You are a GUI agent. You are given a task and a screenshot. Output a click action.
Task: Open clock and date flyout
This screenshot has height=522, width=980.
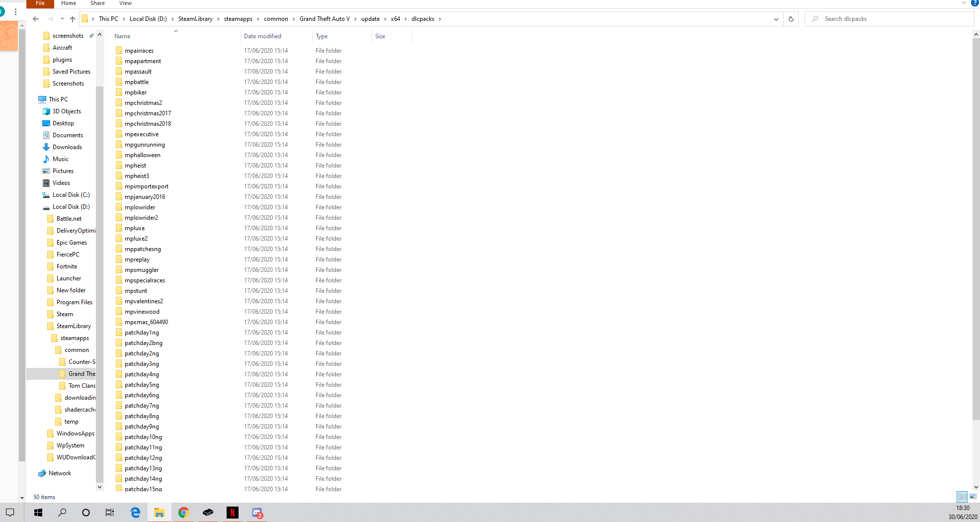(x=963, y=513)
